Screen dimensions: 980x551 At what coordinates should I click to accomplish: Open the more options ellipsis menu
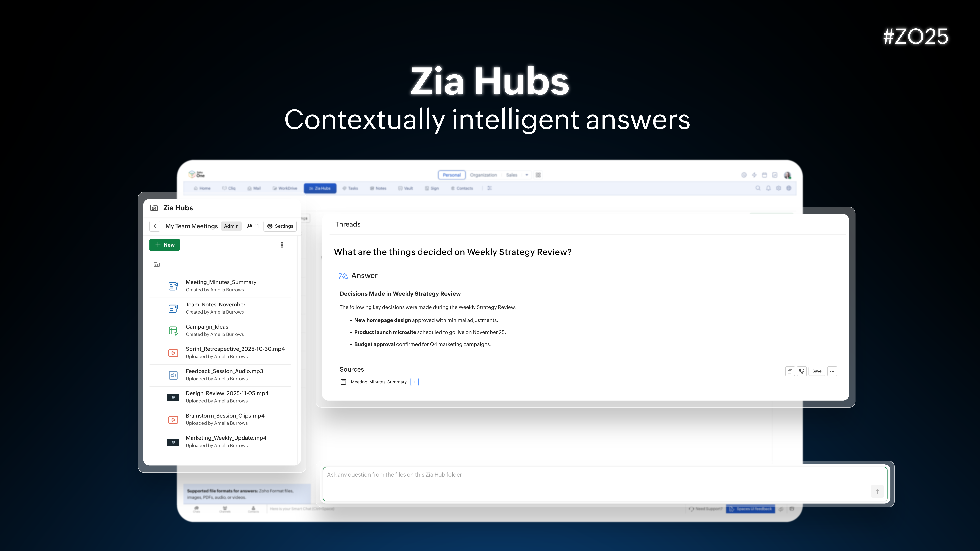click(x=832, y=371)
